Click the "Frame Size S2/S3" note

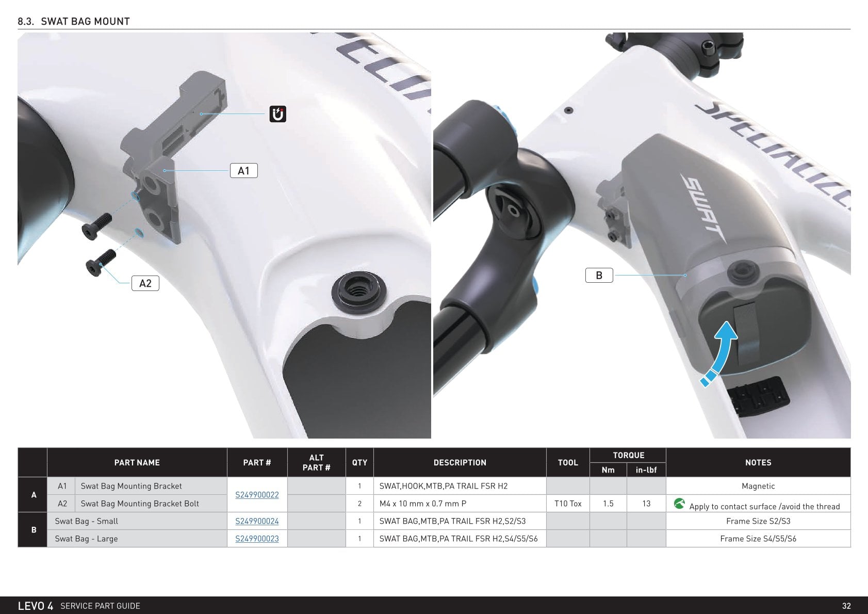pos(758,521)
